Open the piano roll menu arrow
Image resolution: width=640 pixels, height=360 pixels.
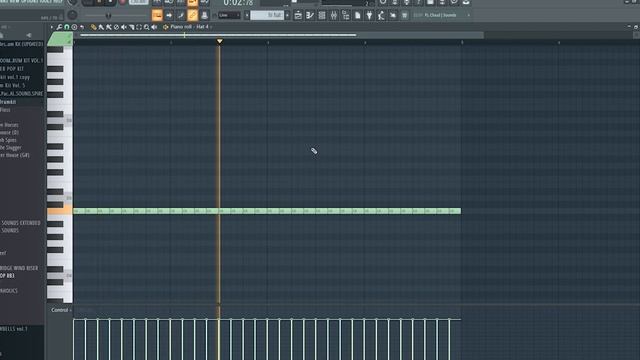52,27
